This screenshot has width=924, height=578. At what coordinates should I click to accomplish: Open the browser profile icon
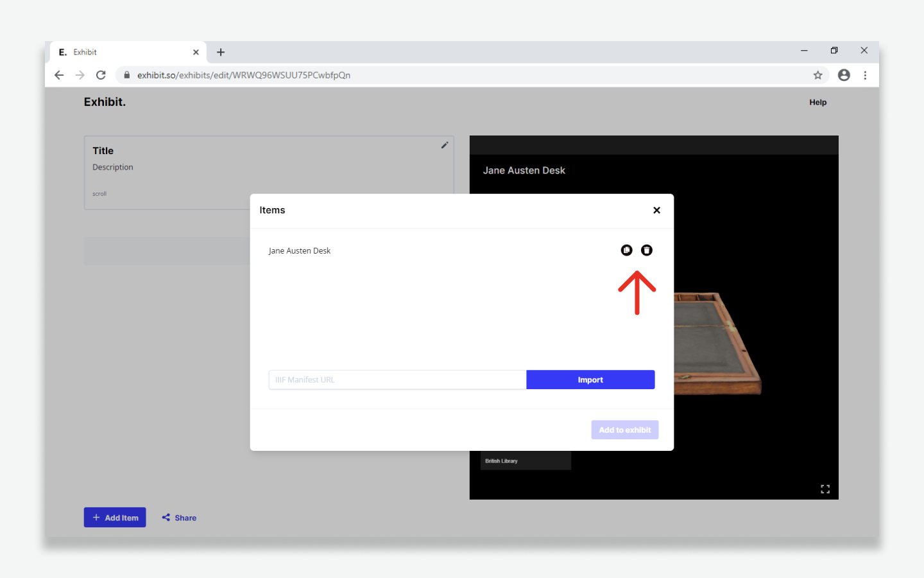point(844,75)
